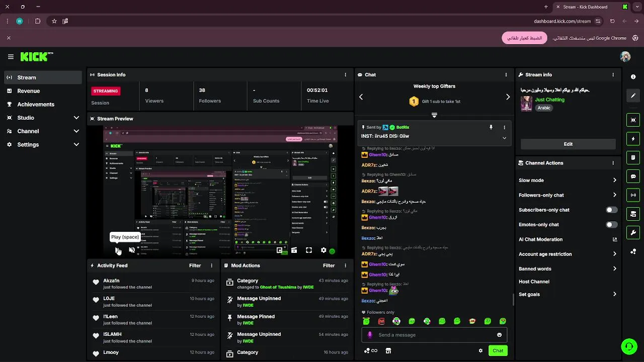Viewport: 644px width, 362px height.
Task: Toggle Emotes-only chat switch
Action: point(611,225)
